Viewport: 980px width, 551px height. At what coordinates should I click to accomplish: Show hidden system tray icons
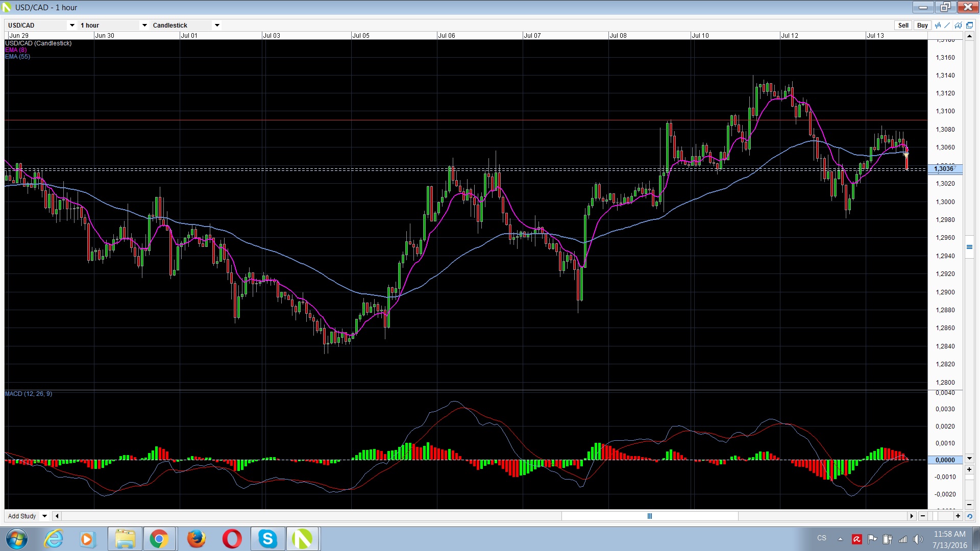(840, 539)
